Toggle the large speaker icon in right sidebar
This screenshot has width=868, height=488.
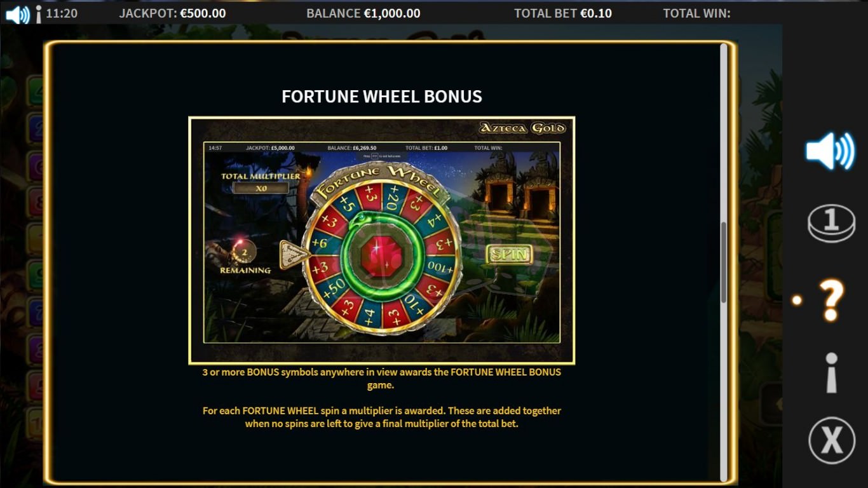[x=831, y=151]
